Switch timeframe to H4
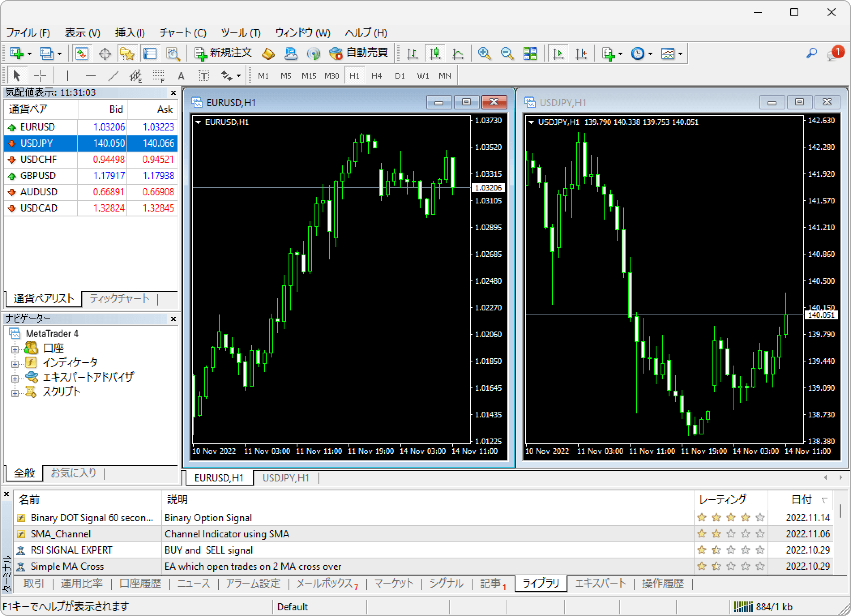 tap(376, 76)
